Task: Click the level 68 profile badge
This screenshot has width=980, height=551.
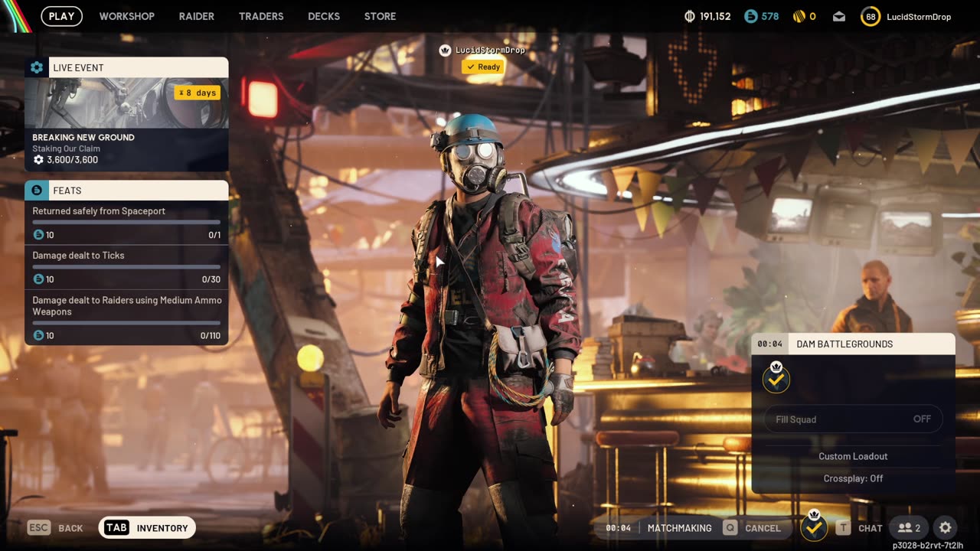Action: point(871,16)
